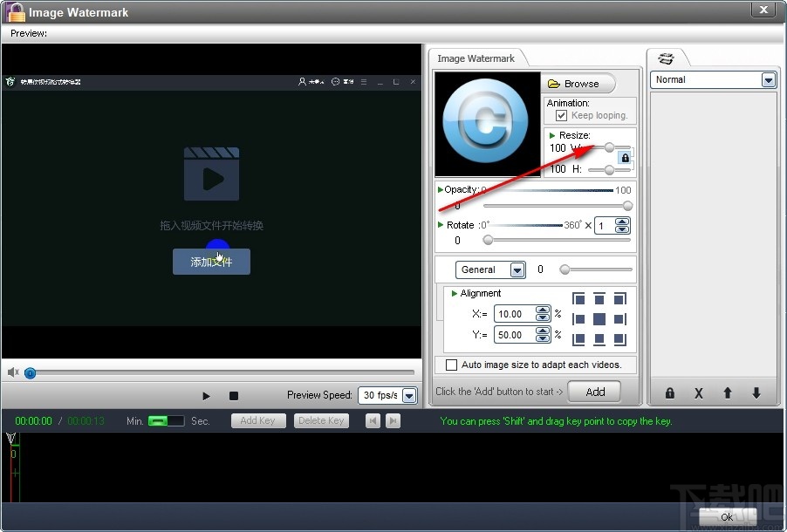Click the Delete Key button
Screen dimensions: 787x532
321,420
